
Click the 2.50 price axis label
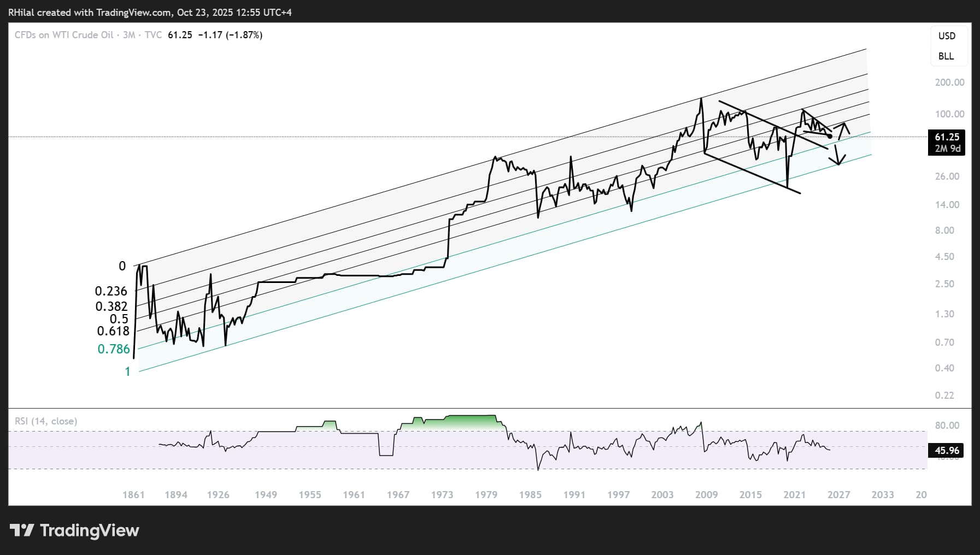click(944, 284)
